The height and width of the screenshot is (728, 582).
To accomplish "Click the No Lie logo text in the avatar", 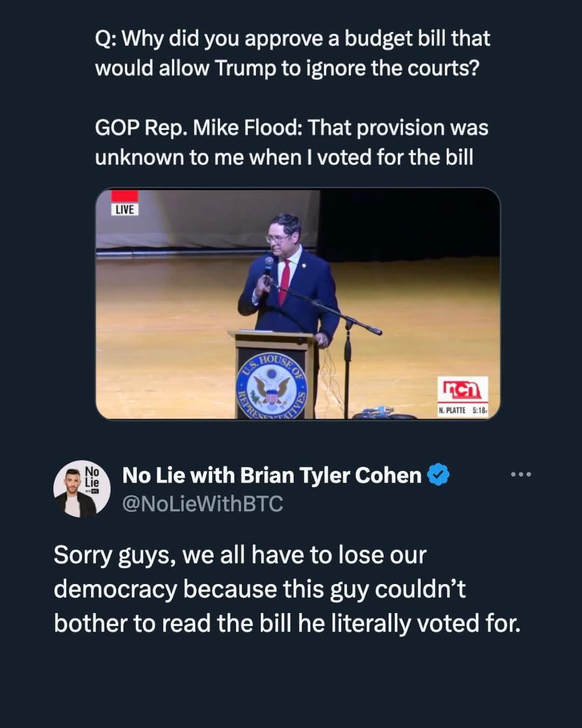I will click(92, 476).
